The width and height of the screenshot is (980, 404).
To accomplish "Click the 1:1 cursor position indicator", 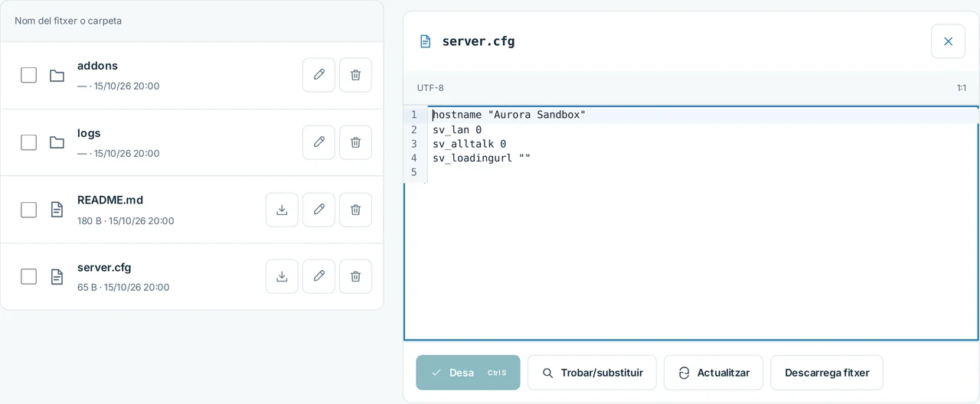I will [961, 88].
